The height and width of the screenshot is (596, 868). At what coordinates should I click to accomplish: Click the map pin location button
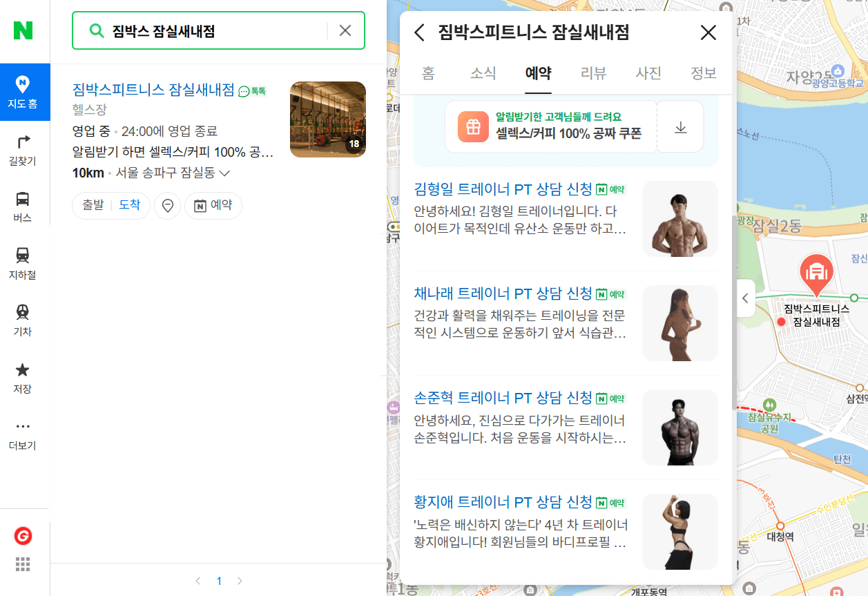coord(167,206)
